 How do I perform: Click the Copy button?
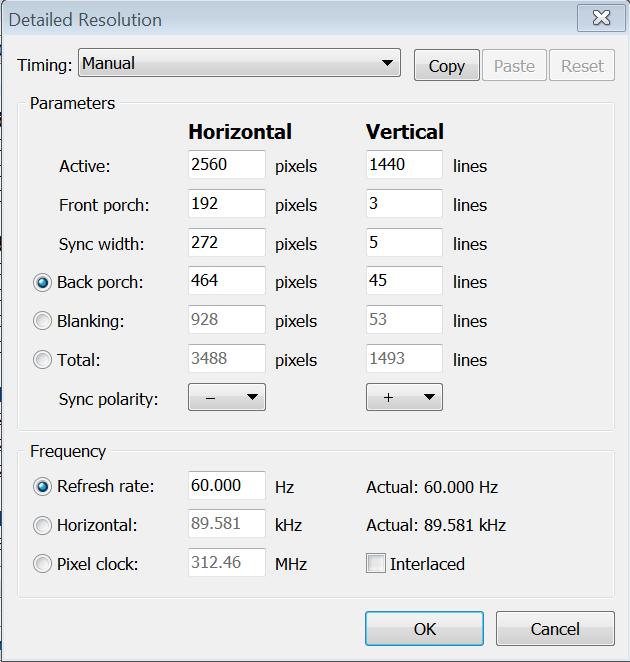tap(446, 66)
